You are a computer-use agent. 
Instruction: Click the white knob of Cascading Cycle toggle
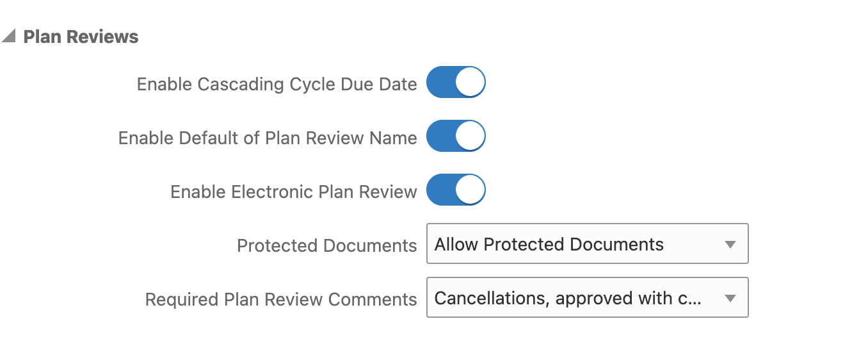click(x=470, y=82)
